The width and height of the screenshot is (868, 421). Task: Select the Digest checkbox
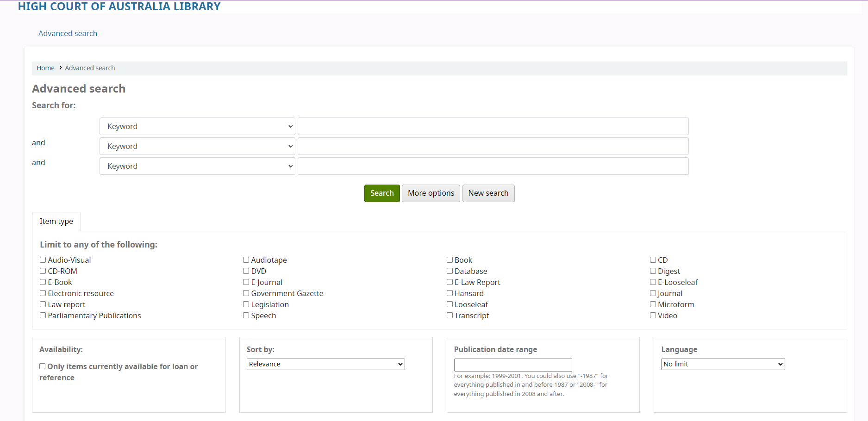(x=653, y=271)
